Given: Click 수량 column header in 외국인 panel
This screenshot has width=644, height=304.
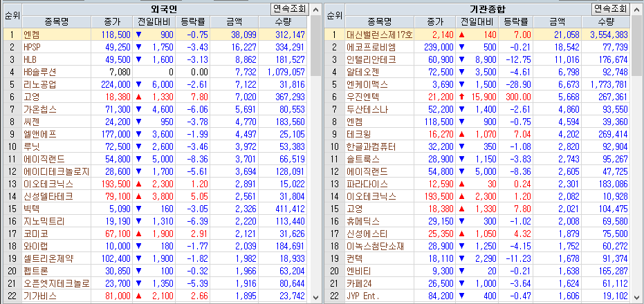Looking at the screenshot, I should [284, 22].
